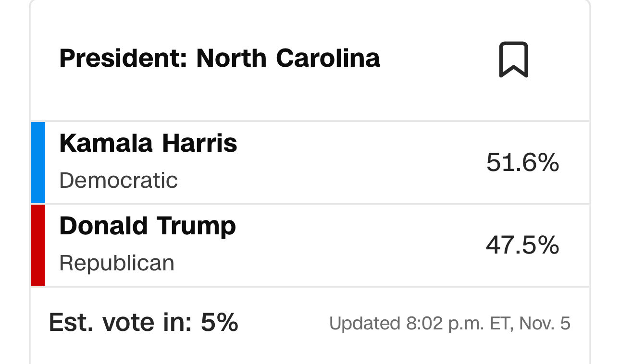Click the Democratic party label

(118, 181)
